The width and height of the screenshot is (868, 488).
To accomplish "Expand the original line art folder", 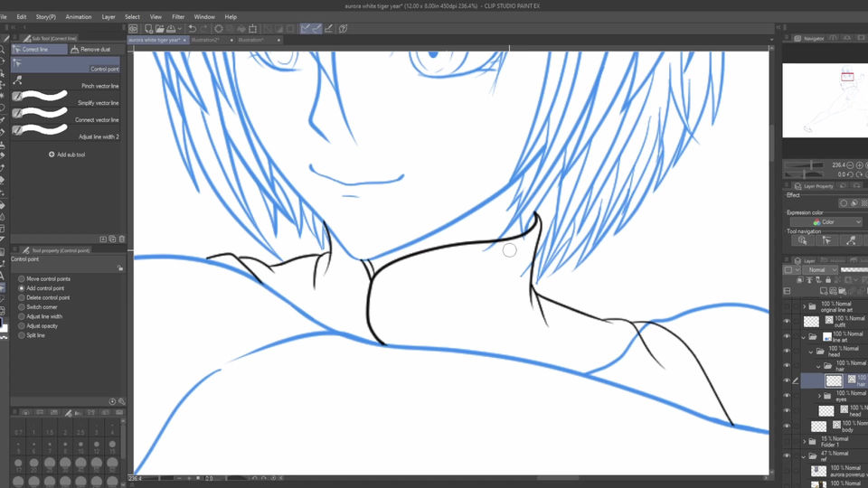I will pyautogui.click(x=805, y=306).
